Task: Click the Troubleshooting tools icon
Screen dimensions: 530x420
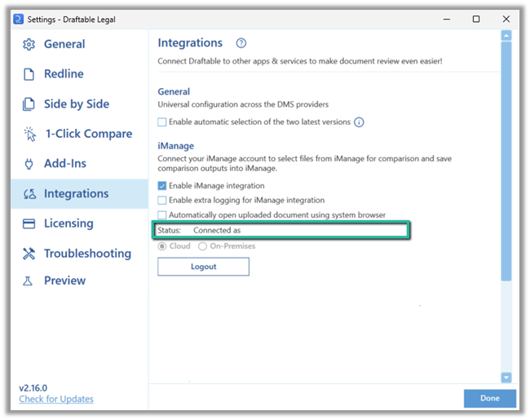Action: click(29, 254)
